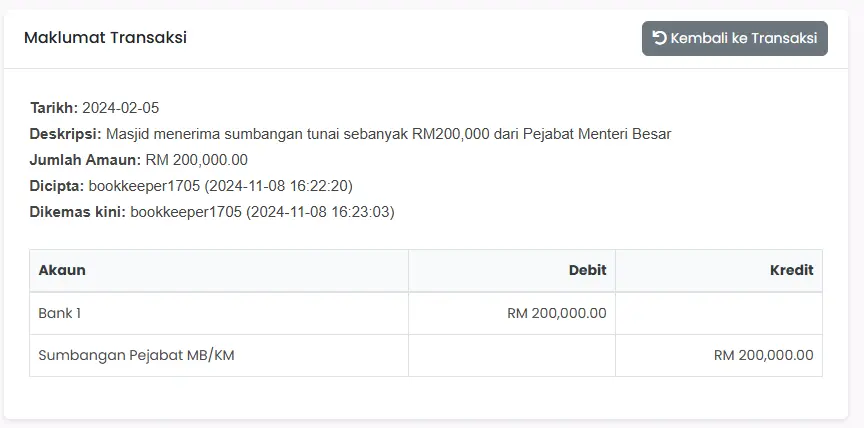
Task: Click the Jumlah Amaun label
Action: (x=85, y=160)
